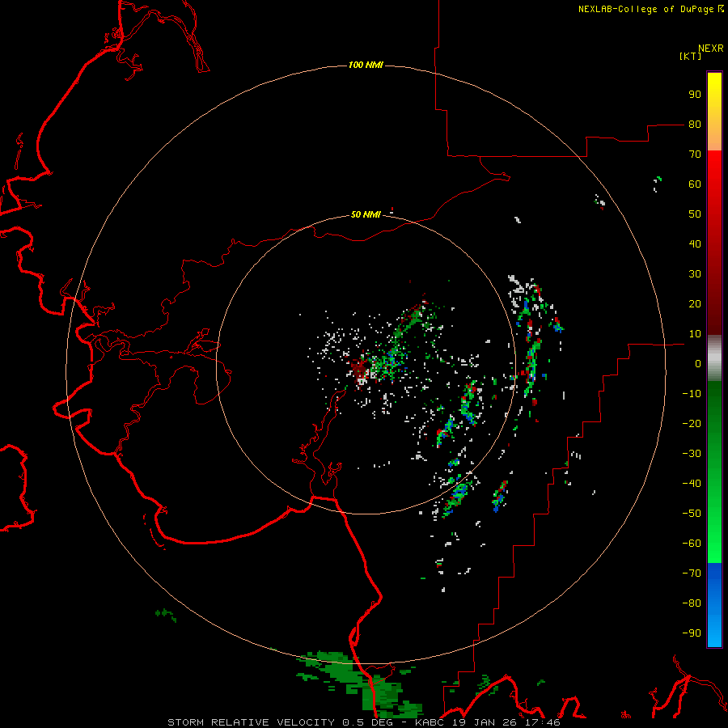Click the -20 value on the velocity scale

692,423
